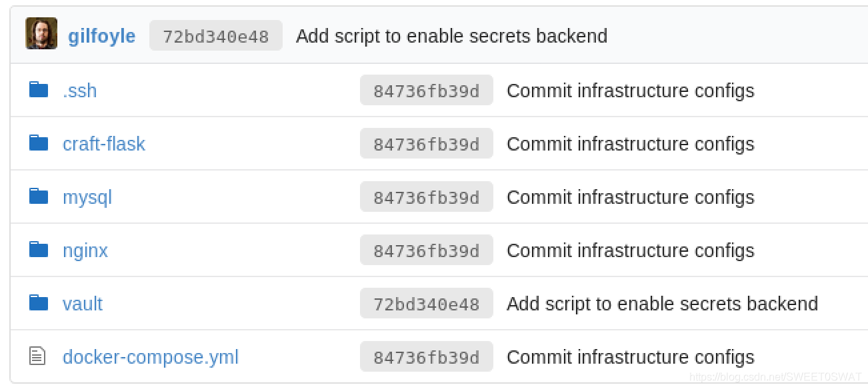Click the folder icon next to mysql
This screenshot has width=868, height=389.
click(x=39, y=196)
